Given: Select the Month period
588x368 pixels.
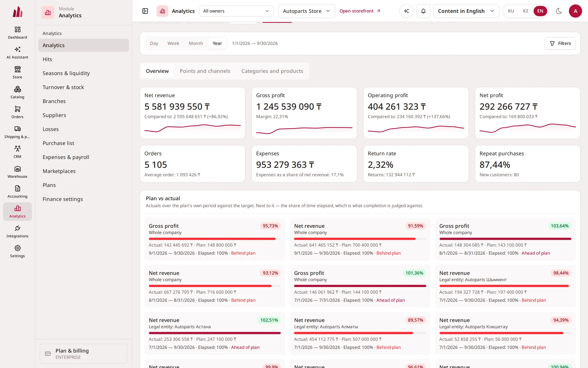Looking at the screenshot, I should [196, 43].
